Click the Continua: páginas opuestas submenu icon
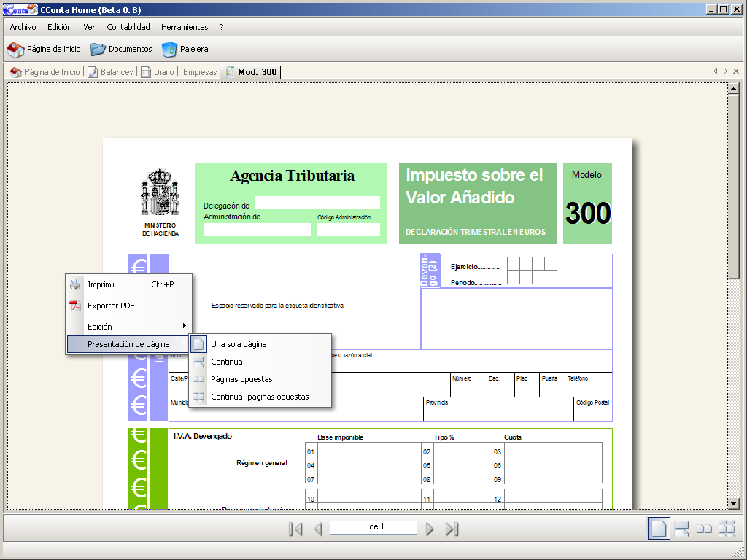The width and height of the screenshot is (747, 560). tap(198, 397)
